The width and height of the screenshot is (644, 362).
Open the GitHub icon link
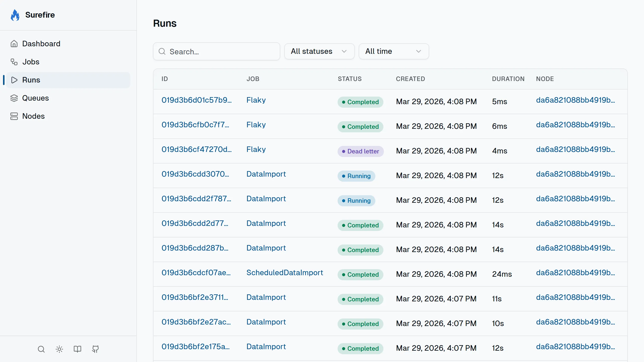(95, 349)
